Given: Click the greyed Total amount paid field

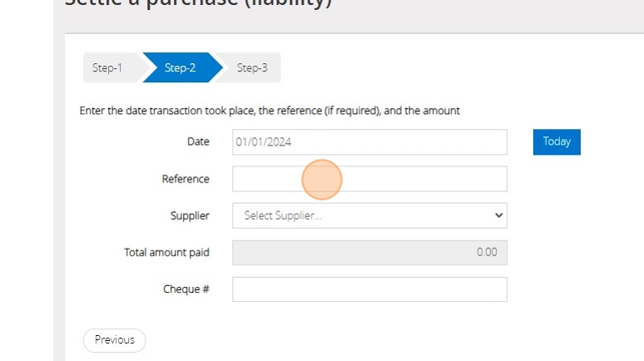Looking at the screenshot, I should [369, 253].
